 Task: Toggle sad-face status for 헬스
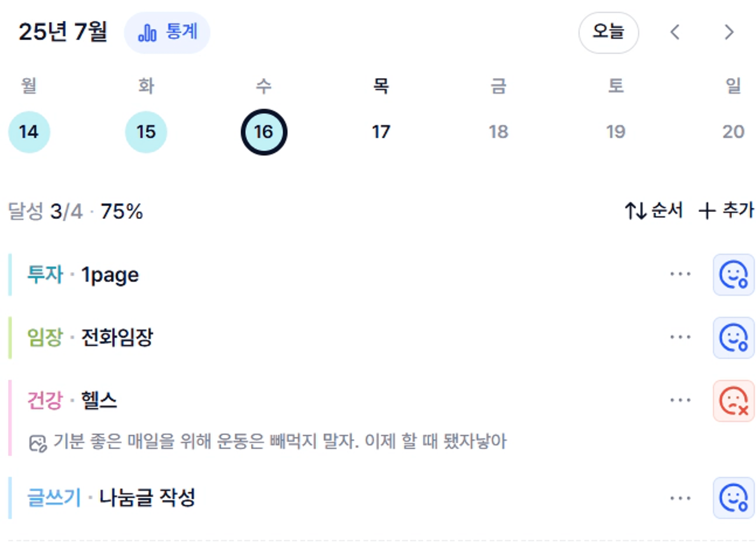click(734, 401)
